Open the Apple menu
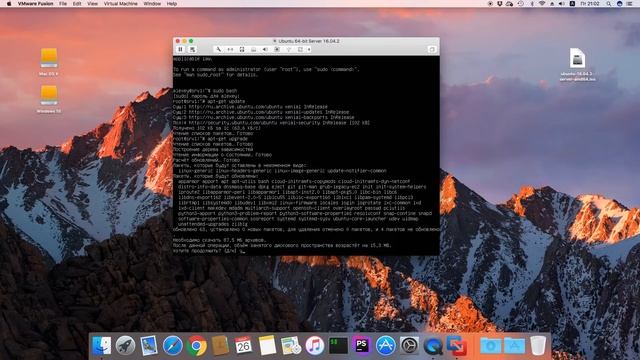The image size is (640, 360). 9,4
